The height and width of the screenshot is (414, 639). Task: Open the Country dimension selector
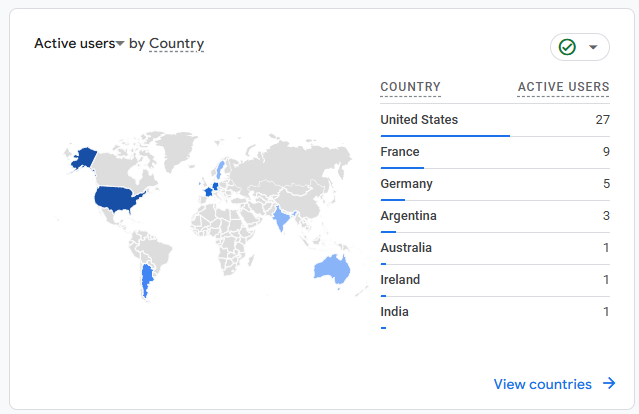pos(176,44)
